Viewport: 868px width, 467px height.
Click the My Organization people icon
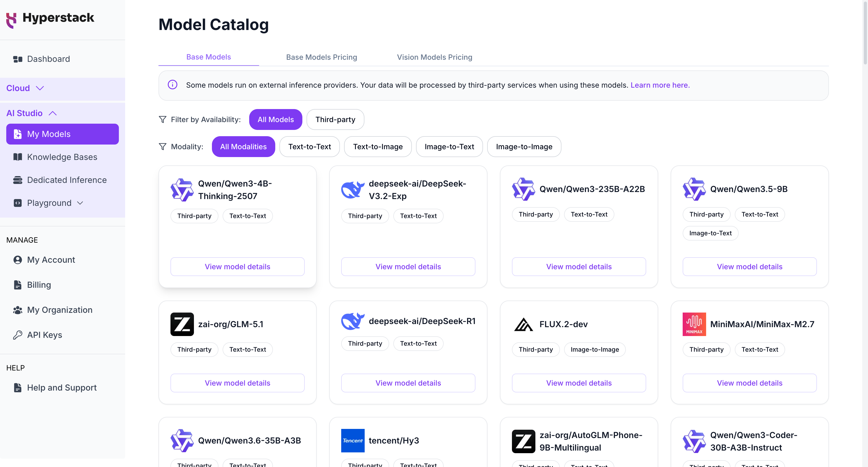tap(17, 310)
